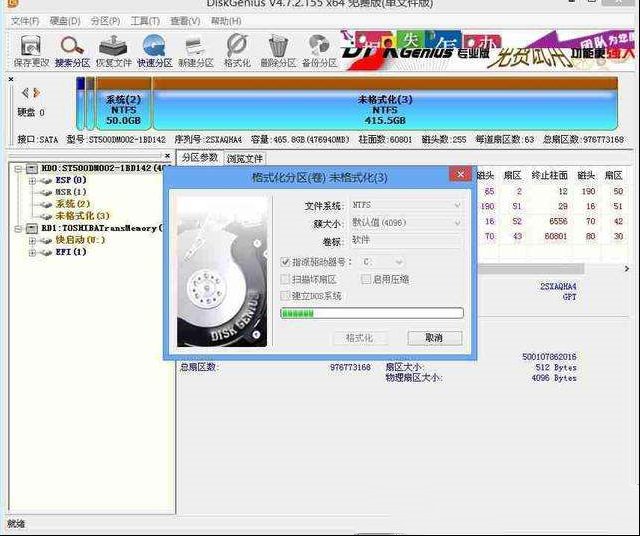The image size is (640, 536).
Task: Click the DiskGenius professional edition banner
Action: tap(488, 50)
